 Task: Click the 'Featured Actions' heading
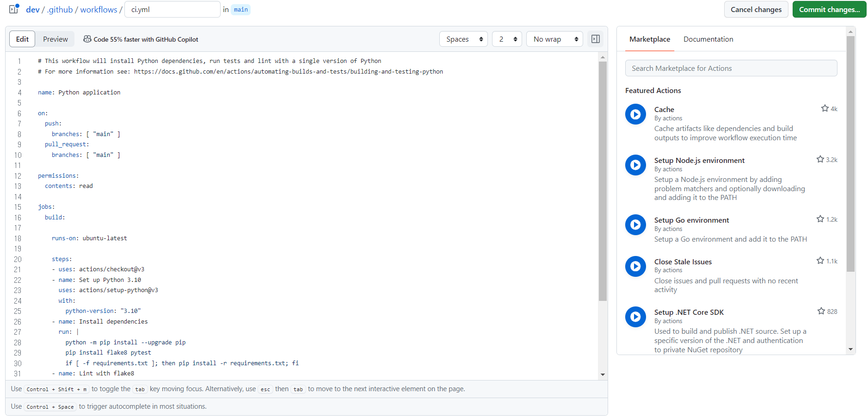point(653,91)
